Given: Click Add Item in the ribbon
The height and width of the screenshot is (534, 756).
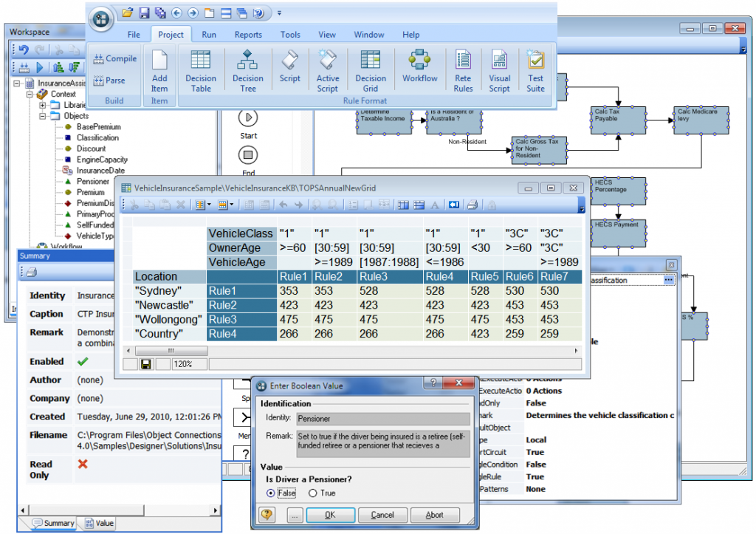Looking at the screenshot, I should click(x=159, y=70).
